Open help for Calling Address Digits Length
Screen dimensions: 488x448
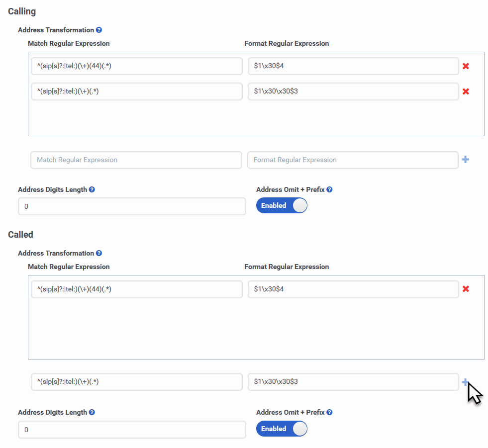[x=92, y=190]
